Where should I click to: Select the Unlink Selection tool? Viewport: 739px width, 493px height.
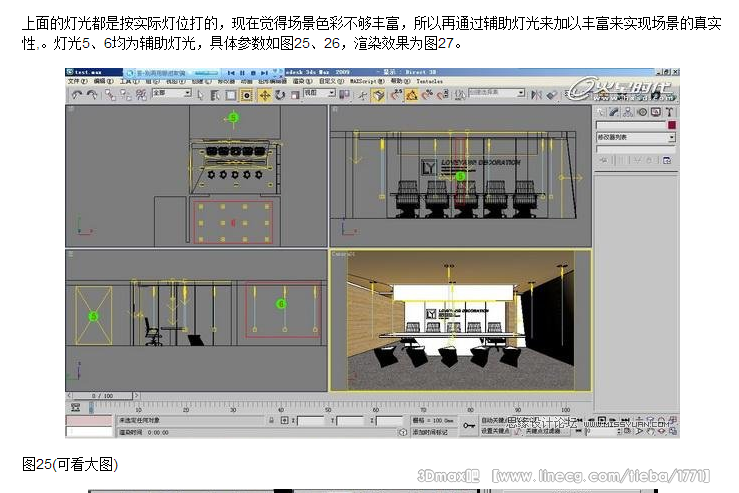point(125,95)
